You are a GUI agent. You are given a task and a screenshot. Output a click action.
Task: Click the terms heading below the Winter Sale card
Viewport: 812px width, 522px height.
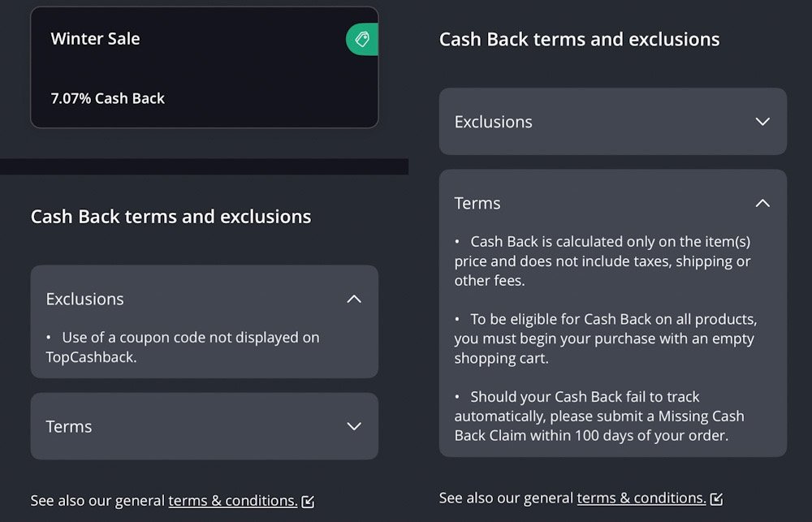click(x=171, y=217)
